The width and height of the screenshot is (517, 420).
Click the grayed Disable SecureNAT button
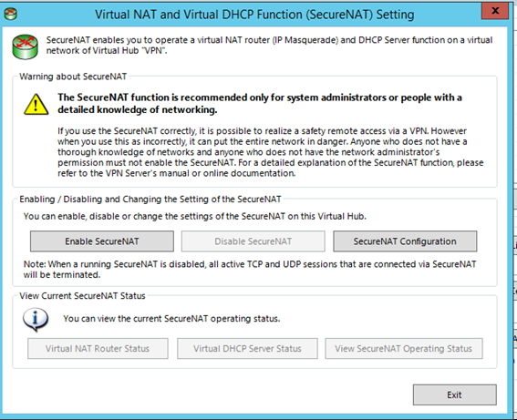point(253,241)
